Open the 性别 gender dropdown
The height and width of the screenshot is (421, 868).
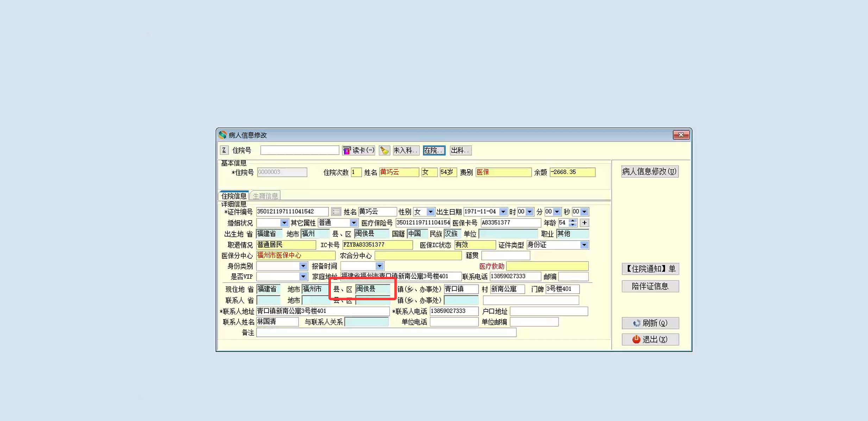tap(430, 212)
